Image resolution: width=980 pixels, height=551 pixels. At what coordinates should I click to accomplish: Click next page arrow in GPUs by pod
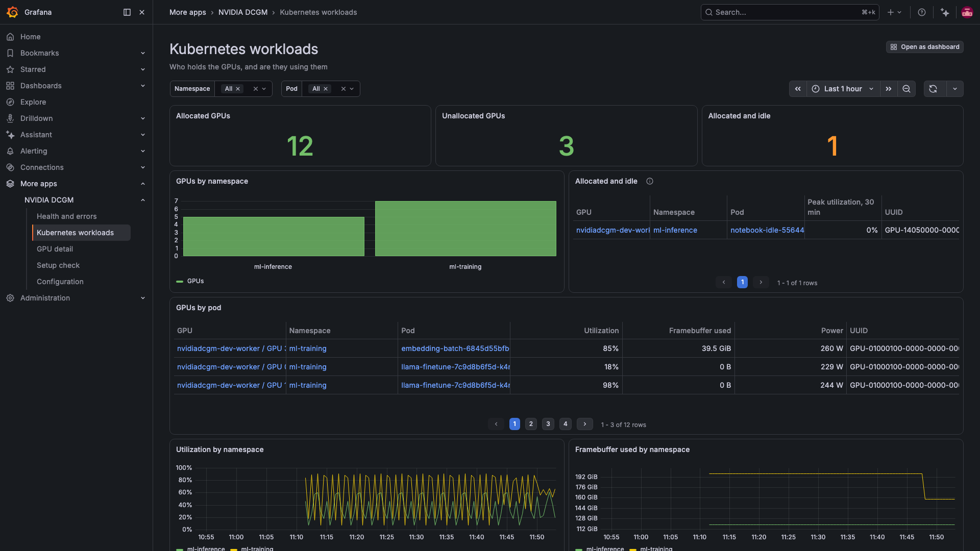tap(585, 424)
